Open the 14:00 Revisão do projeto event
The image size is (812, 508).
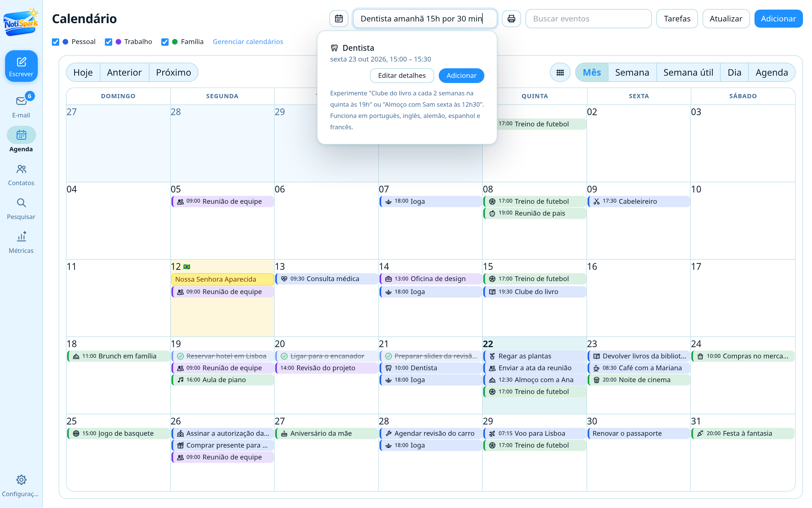tap(326, 368)
